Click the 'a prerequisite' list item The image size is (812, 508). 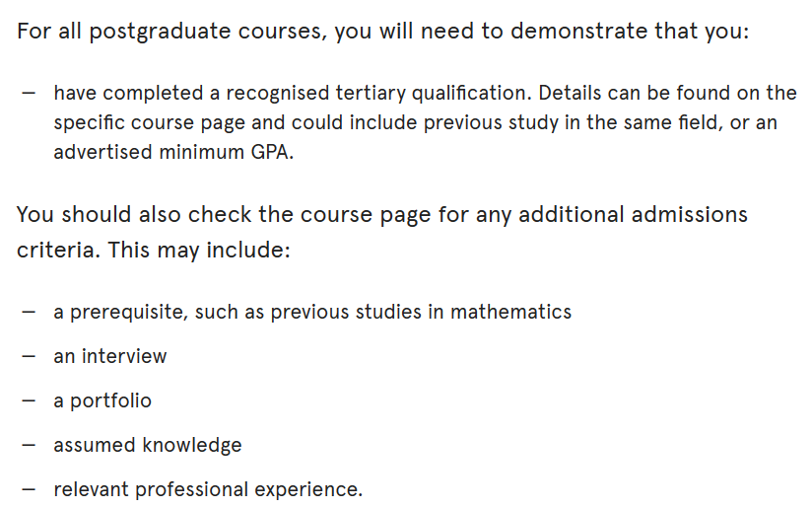[x=312, y=312]
